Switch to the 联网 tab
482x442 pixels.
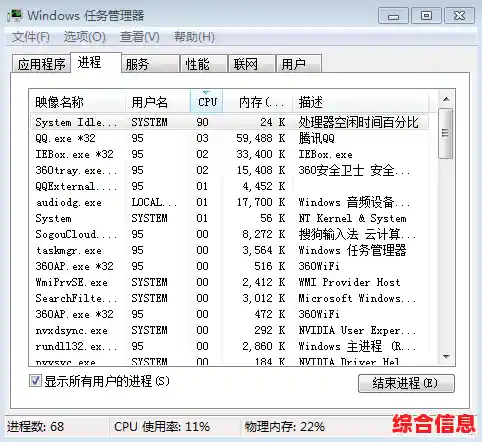pyautogui.click(x=252, y=64)
